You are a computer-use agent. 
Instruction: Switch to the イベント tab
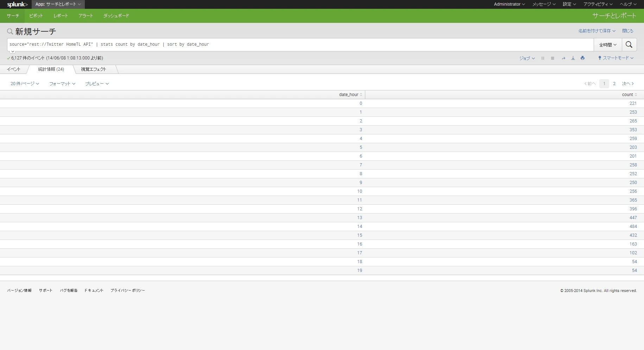[13, 69]
